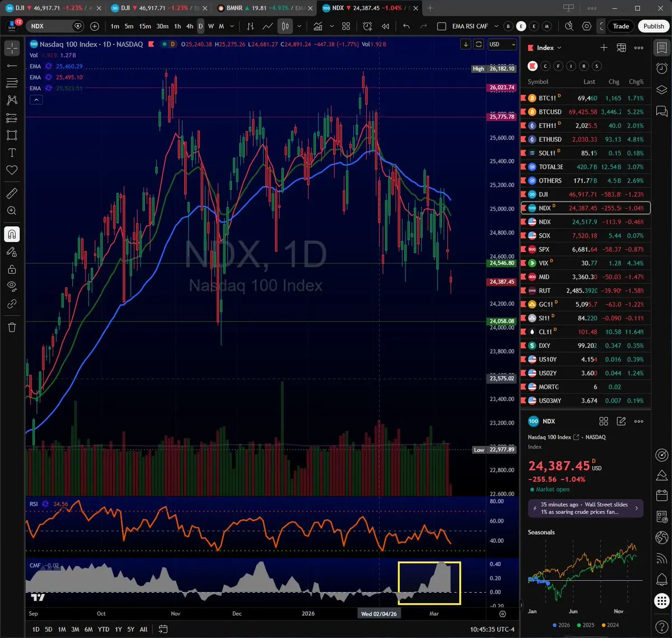The width and height of the screenshot is (672, 638).
Task: Open the Go to date calendar icon
Action: tap(163, 629)
